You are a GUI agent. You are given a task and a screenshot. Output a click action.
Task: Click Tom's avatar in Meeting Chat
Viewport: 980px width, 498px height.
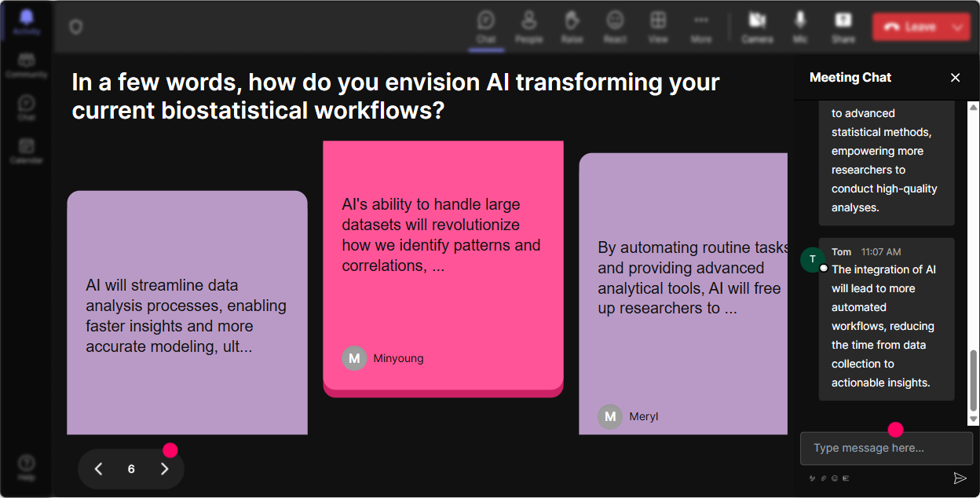[813, 259]
